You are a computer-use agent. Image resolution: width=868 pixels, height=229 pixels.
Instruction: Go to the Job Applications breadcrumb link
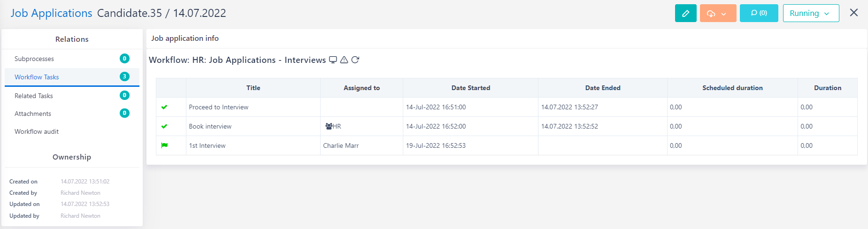click(x=51, y=13)
